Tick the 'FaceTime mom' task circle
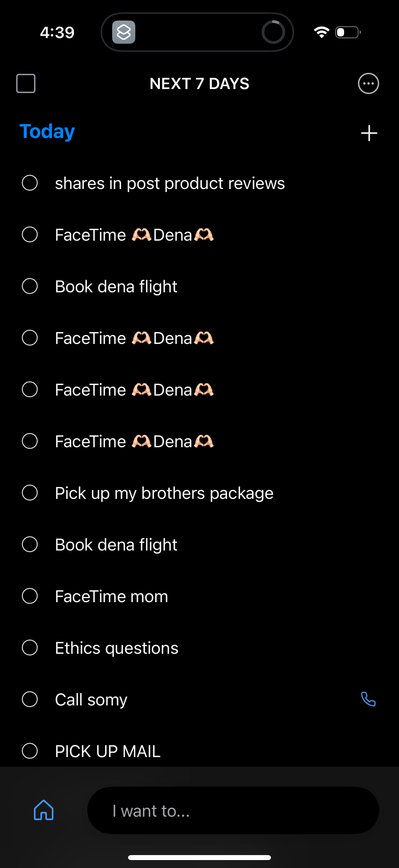Viewport: 399px width, 868px height. pyautogui.click(x=30, y=596)
